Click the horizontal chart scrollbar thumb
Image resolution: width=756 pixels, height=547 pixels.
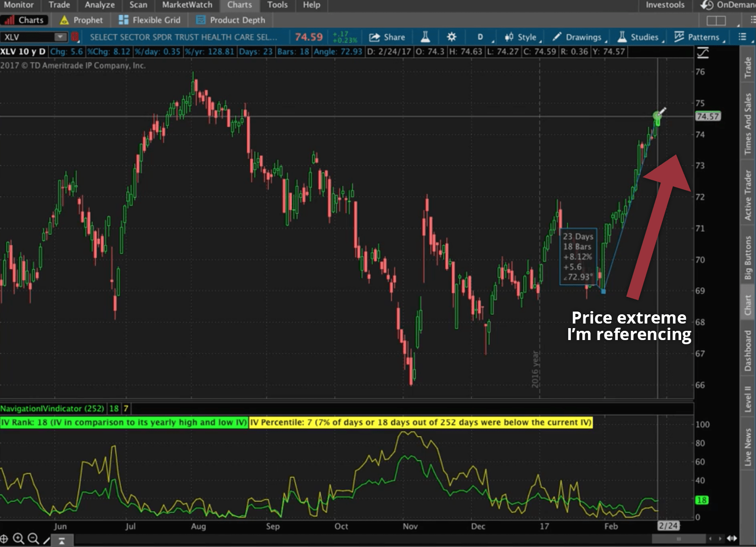678,539
